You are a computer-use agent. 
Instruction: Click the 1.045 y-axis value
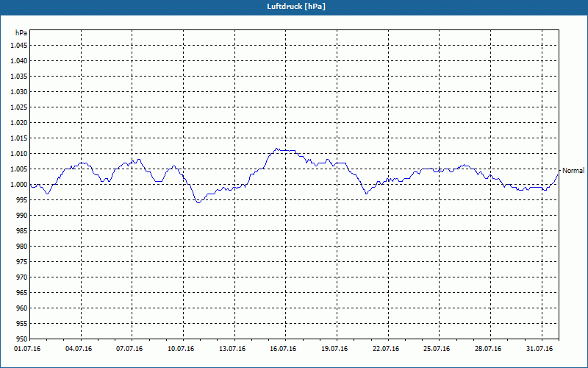(x=20, y=46)
